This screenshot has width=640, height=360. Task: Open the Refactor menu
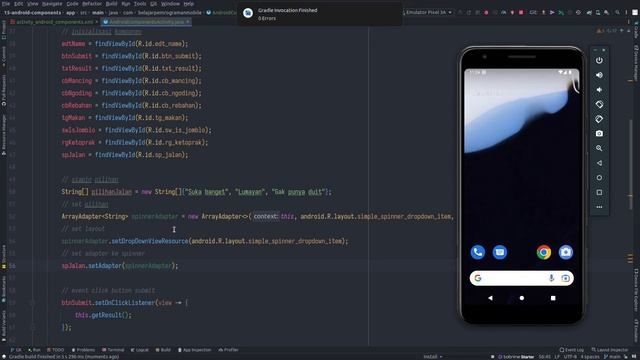[x=92, y=4]
